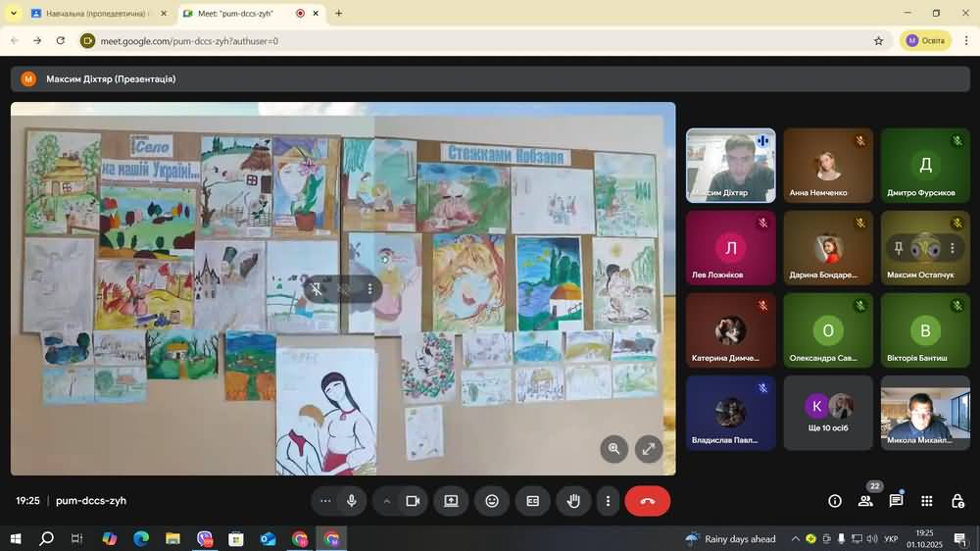Open the in-call chat panel
Screen dimensions: 980x551
click(896, 501)
